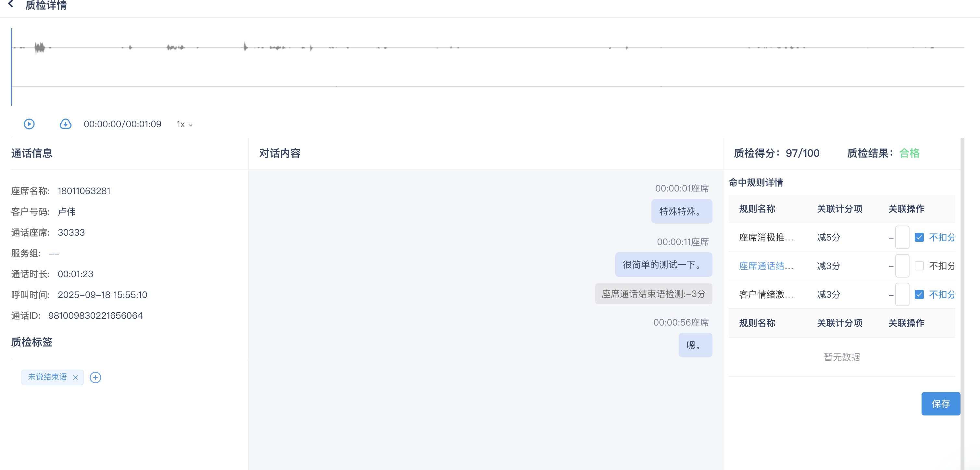The height and width of the screenshot is (470, 980).
Task: Select the 特殊特殊 dialogue bubble
Action: pos(681,211)
